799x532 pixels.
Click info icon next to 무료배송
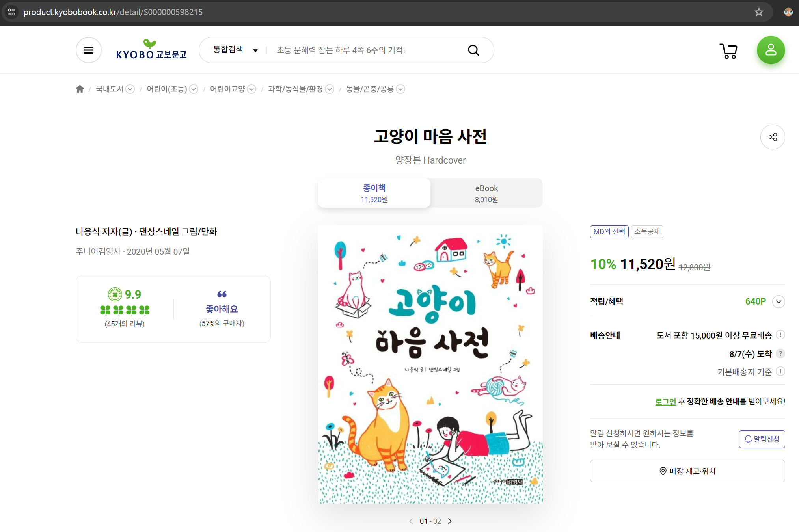tap(780, 335)
